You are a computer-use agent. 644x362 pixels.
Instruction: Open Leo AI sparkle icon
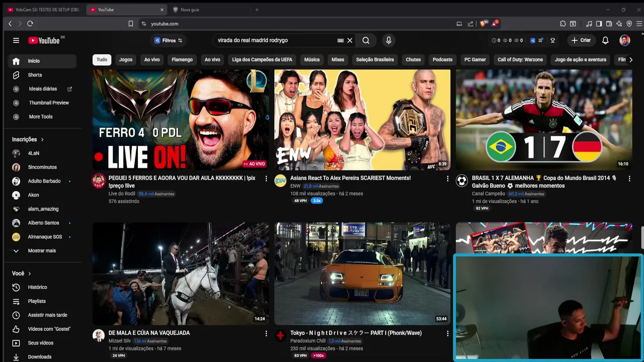point(619,24)
